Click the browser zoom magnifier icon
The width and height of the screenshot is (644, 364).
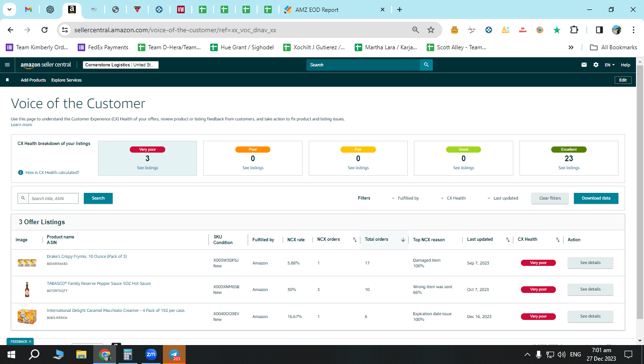(x=416, y=30)
